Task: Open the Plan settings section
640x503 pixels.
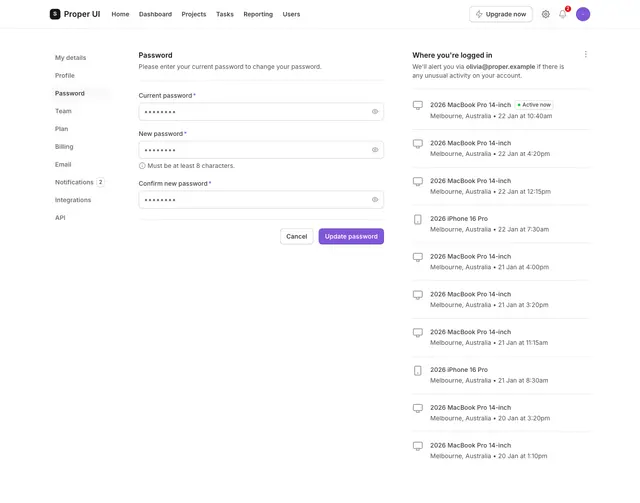Action: pos(61,129)
